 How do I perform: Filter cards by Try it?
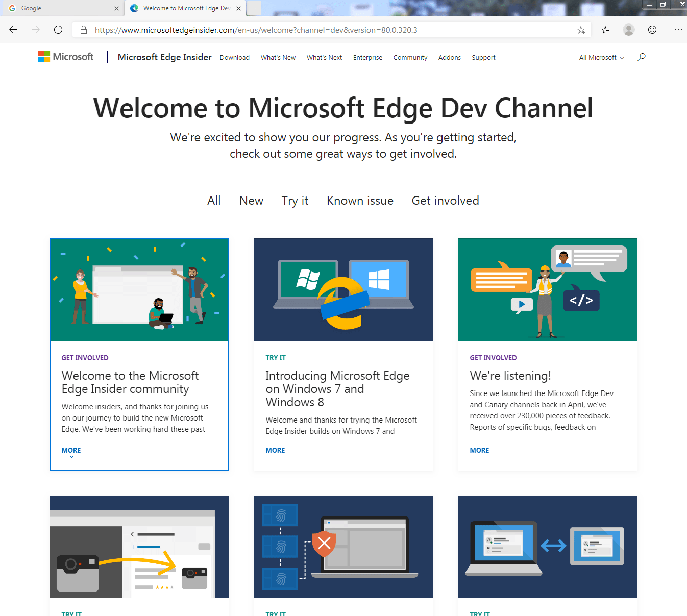pyautogui.click(x=295, y=201)
